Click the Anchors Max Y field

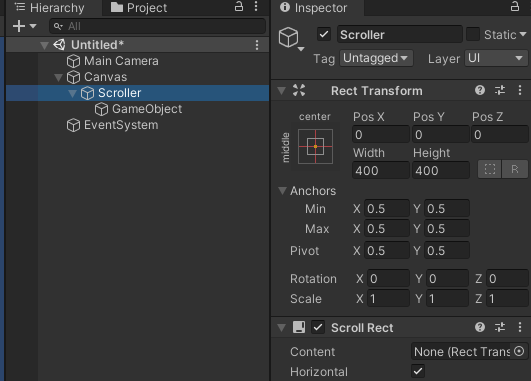click(447, 229)
